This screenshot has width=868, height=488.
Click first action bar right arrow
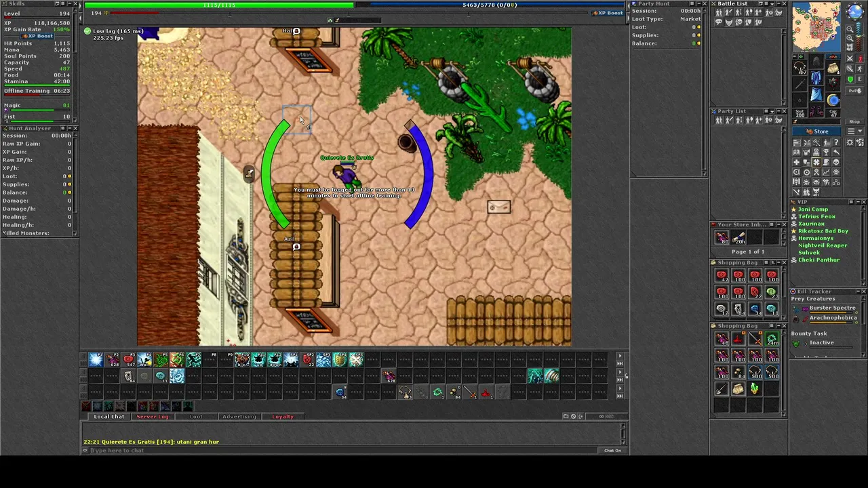[619, 355]
